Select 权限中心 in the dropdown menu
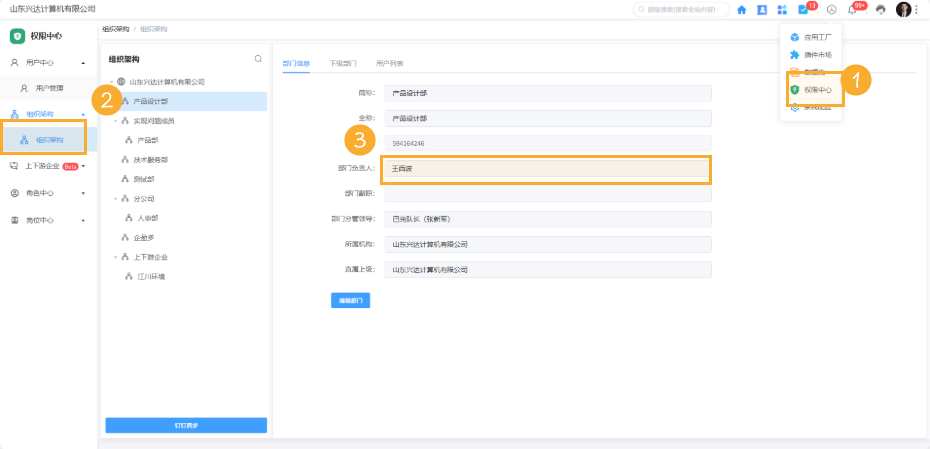Viewport: 930px width, 449px height. pos(817,89)
